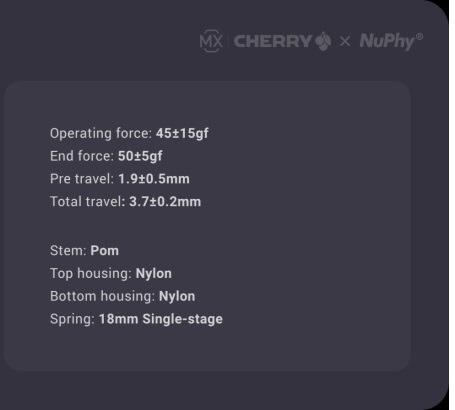
Task: Click the Stem Pom entry
Action: click(84, 250)
